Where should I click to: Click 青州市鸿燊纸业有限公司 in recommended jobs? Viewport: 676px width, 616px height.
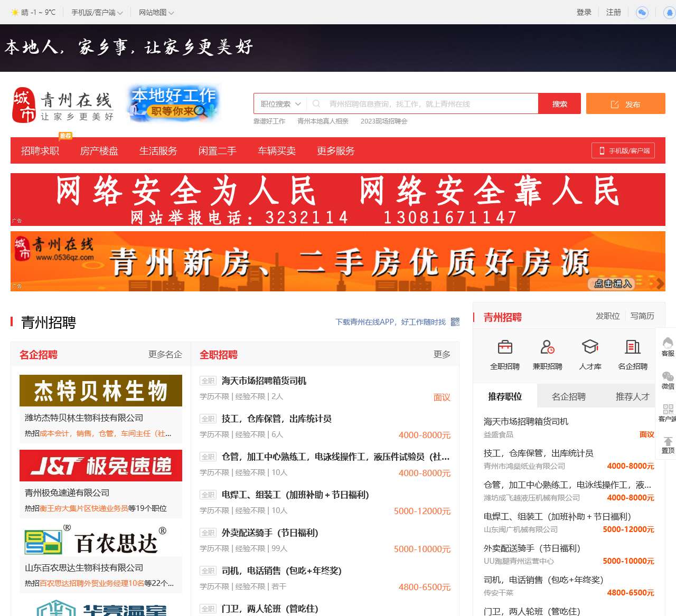(524, 466)
